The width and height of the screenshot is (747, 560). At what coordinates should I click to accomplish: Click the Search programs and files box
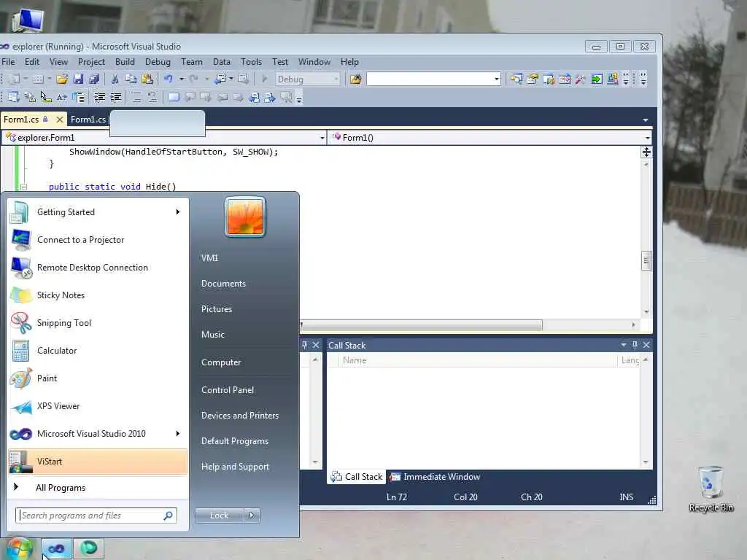coord(96,516)
